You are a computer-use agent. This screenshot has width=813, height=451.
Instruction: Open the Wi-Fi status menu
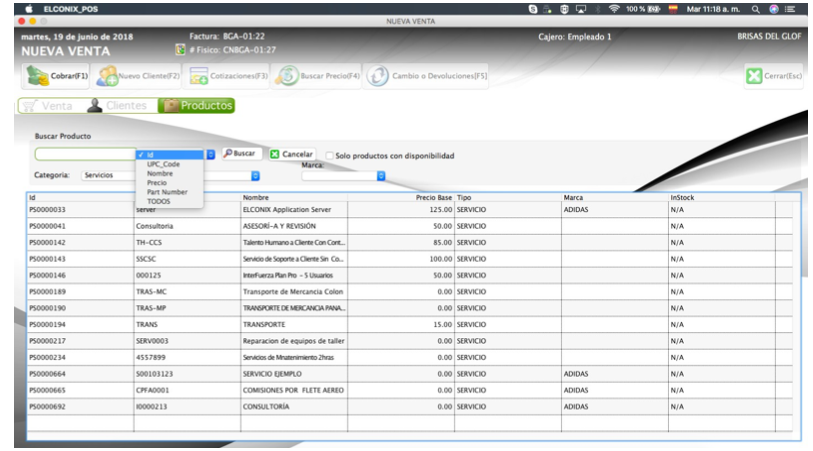pyautogui.click(x=614, y=9)
